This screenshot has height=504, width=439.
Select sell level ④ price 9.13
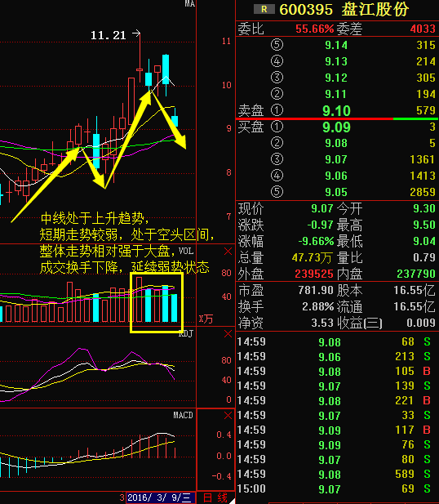click(x=336, y=61)
